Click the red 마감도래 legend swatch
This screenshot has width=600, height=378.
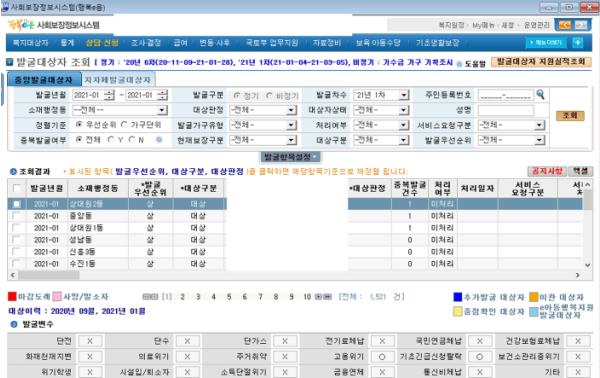[12, 297]
